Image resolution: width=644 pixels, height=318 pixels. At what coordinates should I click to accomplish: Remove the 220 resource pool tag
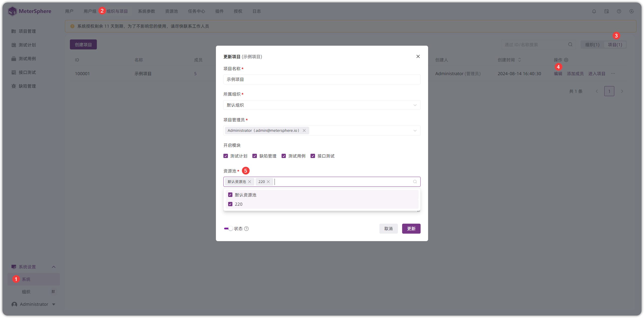coord(268,182)
